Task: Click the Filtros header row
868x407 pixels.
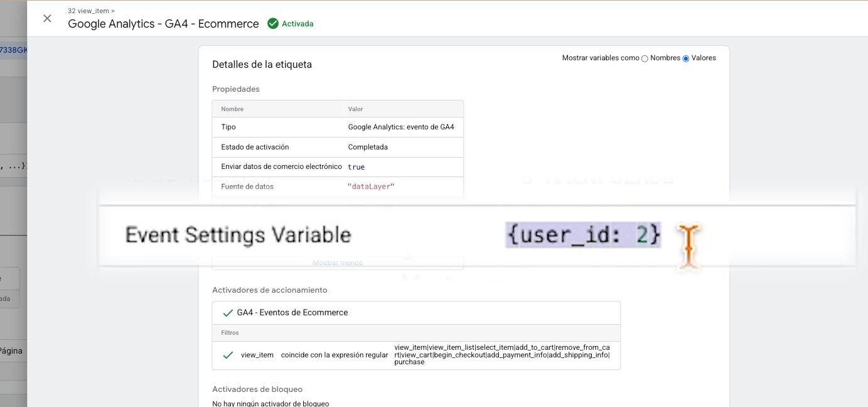Action: pos(416,333)
